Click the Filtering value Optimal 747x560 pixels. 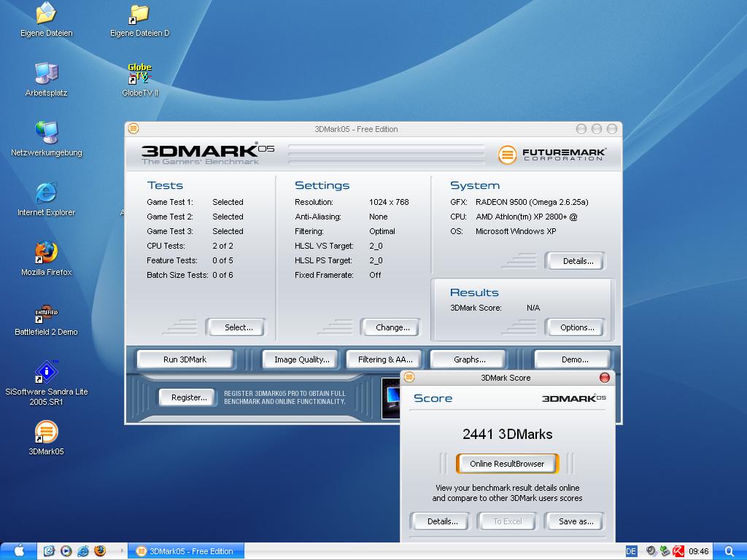click(382, 231)
